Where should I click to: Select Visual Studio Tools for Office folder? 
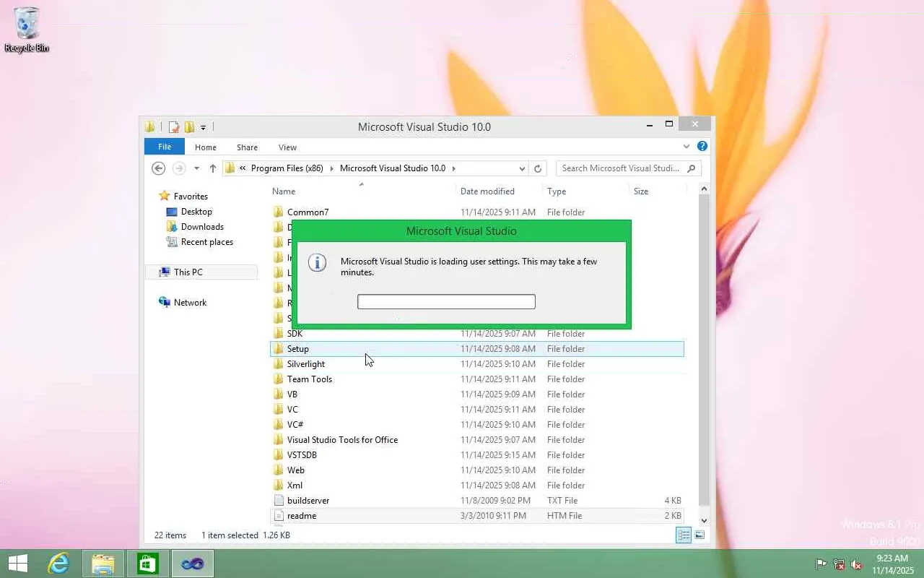point(342,440)
